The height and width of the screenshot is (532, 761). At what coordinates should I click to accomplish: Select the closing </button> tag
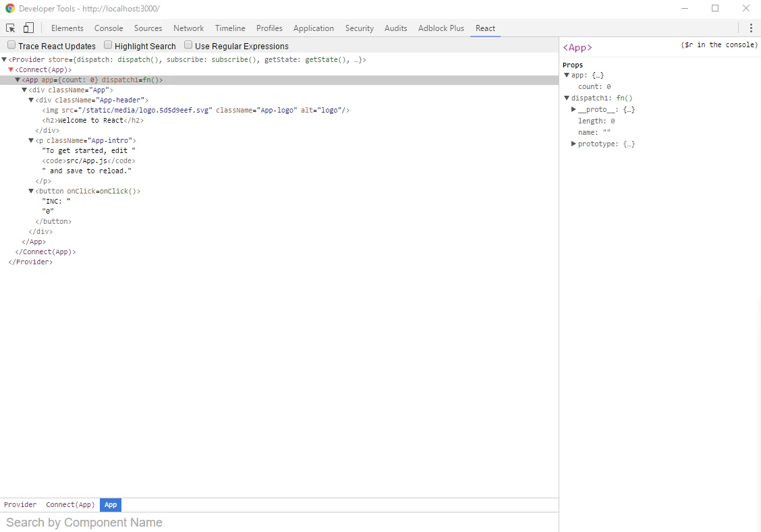click(53, 222)
